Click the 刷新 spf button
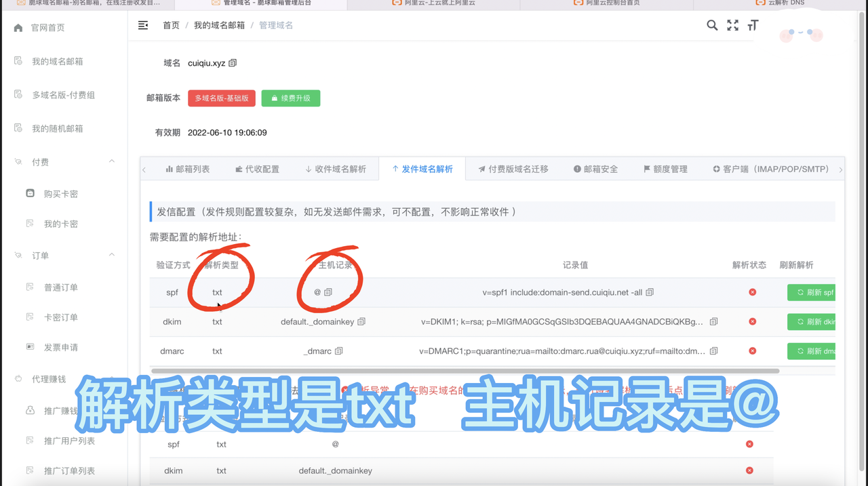The image size is (868, 486). point(811,292)
